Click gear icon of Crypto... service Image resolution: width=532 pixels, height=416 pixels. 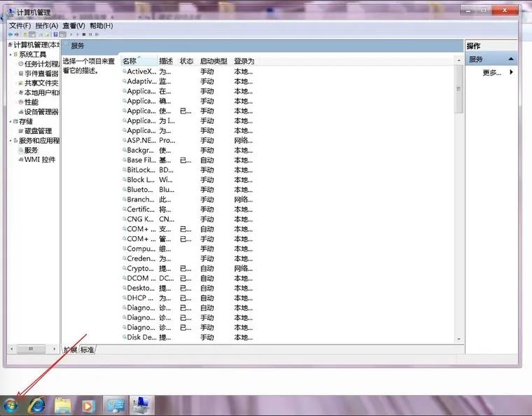click(x=125, y=268)
